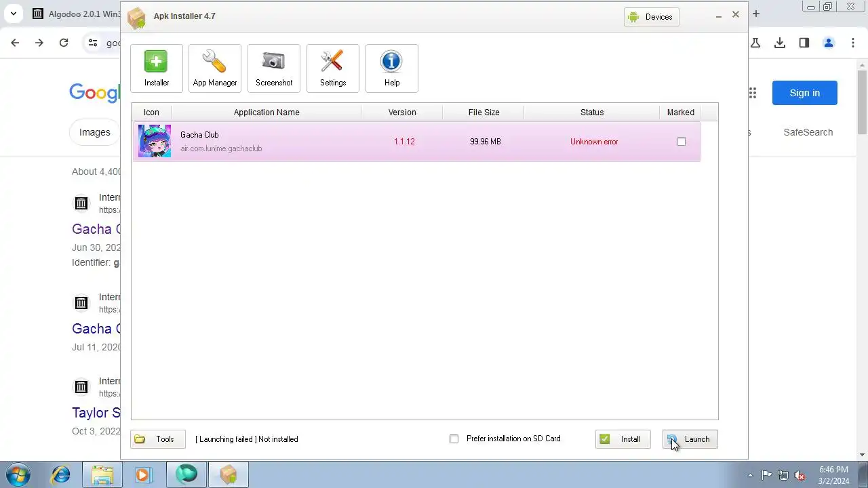Open the Screenshot tool
The width and height of the screenshot is (868, 488).
(274, 68)
